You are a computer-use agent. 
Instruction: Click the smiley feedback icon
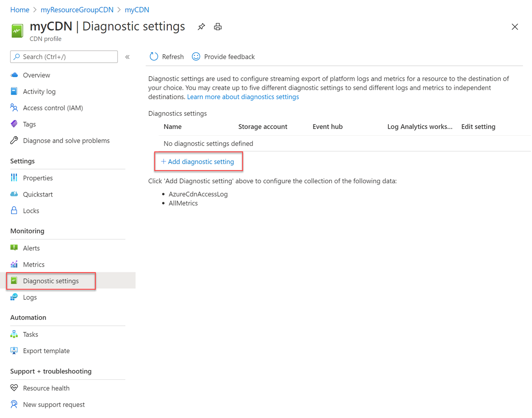point(196,57)
